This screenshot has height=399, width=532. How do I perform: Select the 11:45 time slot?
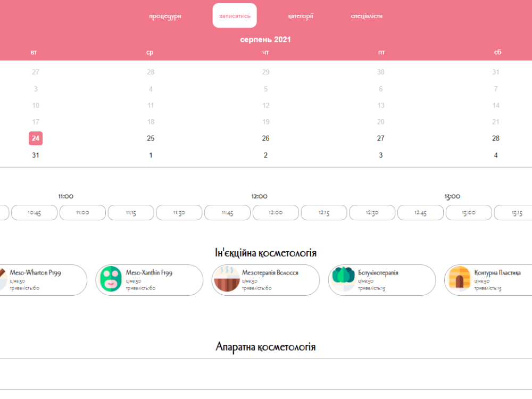click(x=227, y=213)
